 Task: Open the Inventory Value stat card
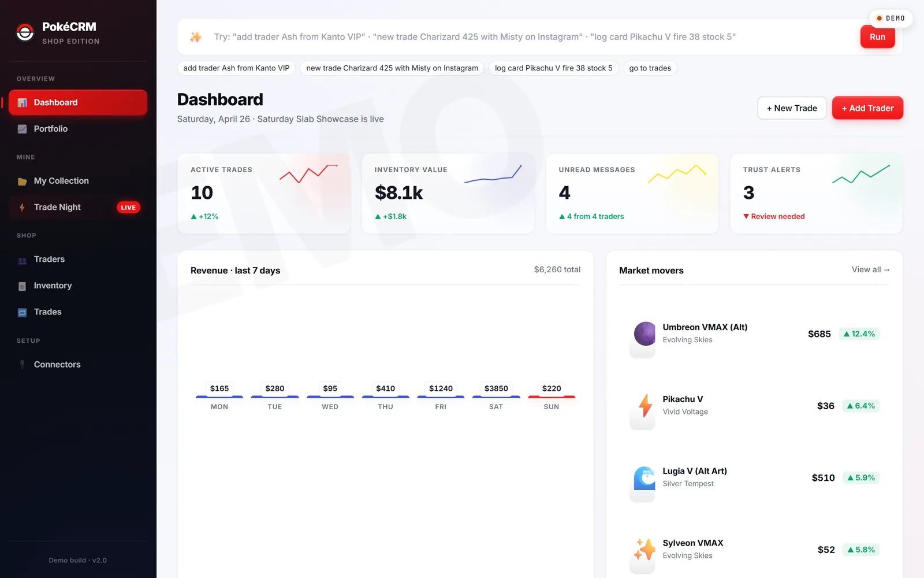click(448, 194)
